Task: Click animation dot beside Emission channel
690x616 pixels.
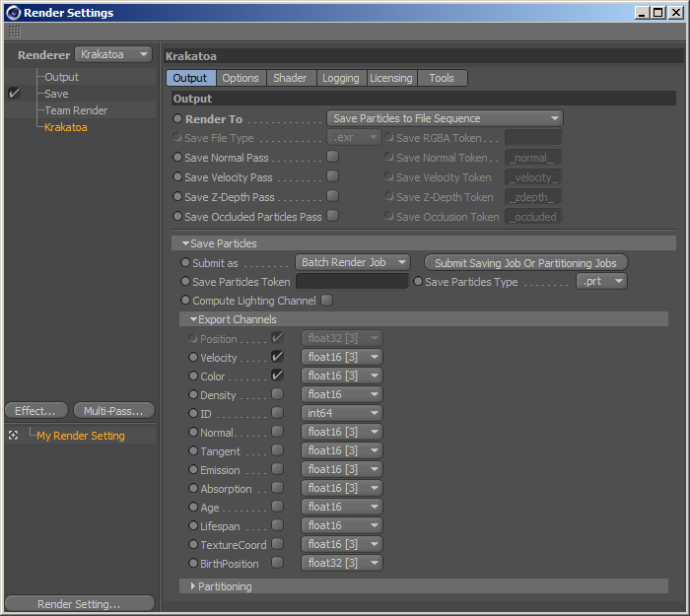Action: pyautogui.click(x=193, y=469)
